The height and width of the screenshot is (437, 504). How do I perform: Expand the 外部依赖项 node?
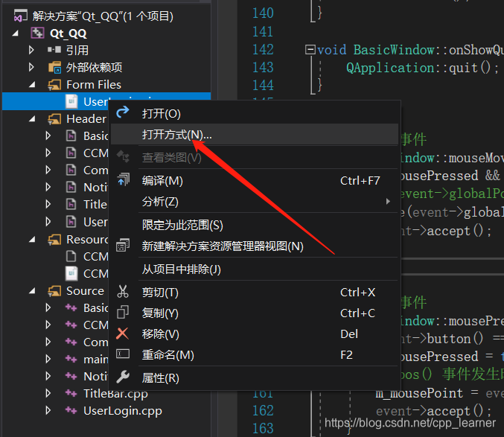pos(31,67)
